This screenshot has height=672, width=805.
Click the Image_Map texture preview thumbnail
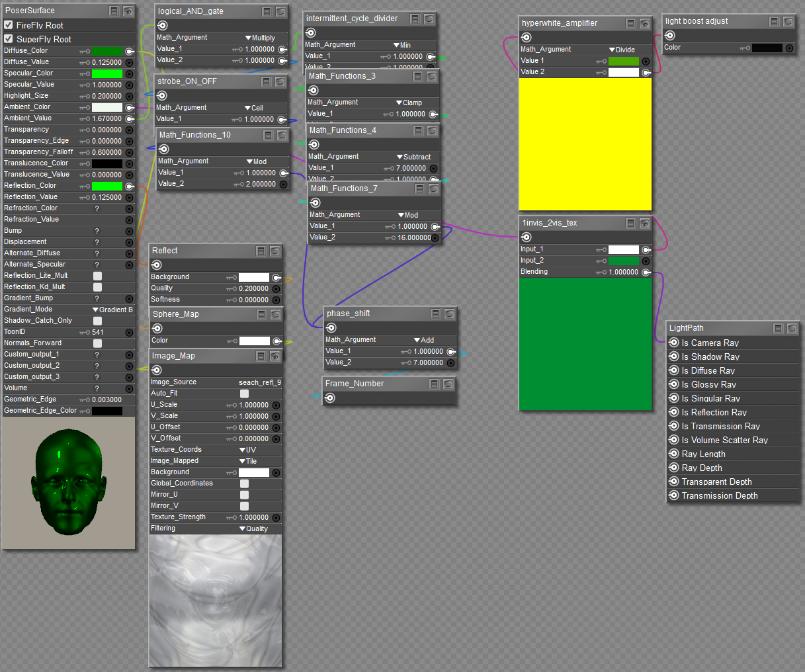[215, 600]
